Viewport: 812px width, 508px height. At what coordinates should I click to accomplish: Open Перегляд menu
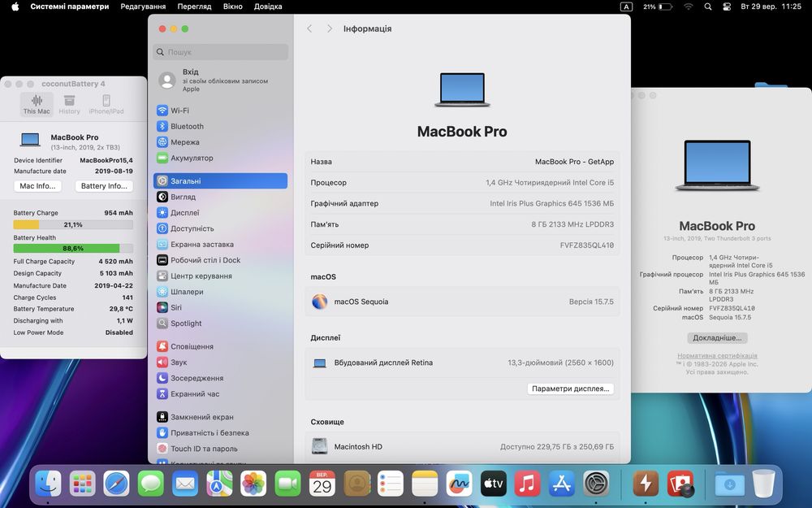pyautogui.click(x=194, y=7)
